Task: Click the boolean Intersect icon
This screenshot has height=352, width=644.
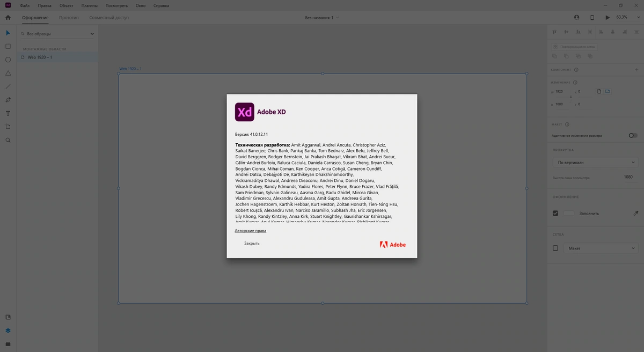Action: point(578,56)
